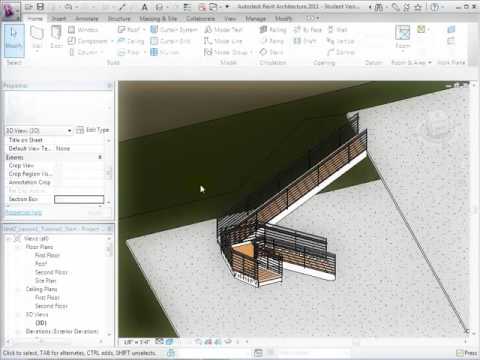Open Second Floor under Floor Plans

51,272
